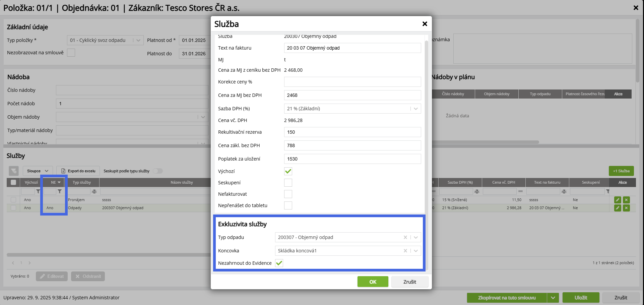This screenshot has height=305, width=644.
Task: Toggle Seskupit podle typu služby switch
Action: point(157,171)
